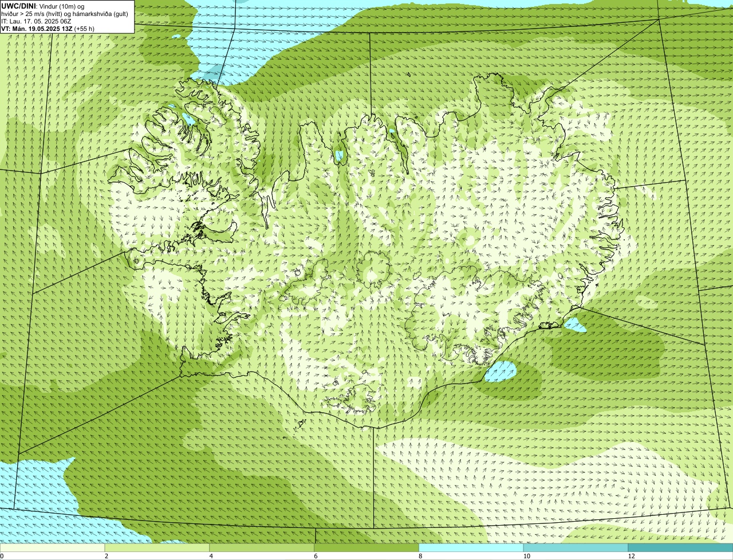The height and width of the screenshot is (560, 733).
Task: Click the palest 0–2 color bar segment
Action: [53, 548]
